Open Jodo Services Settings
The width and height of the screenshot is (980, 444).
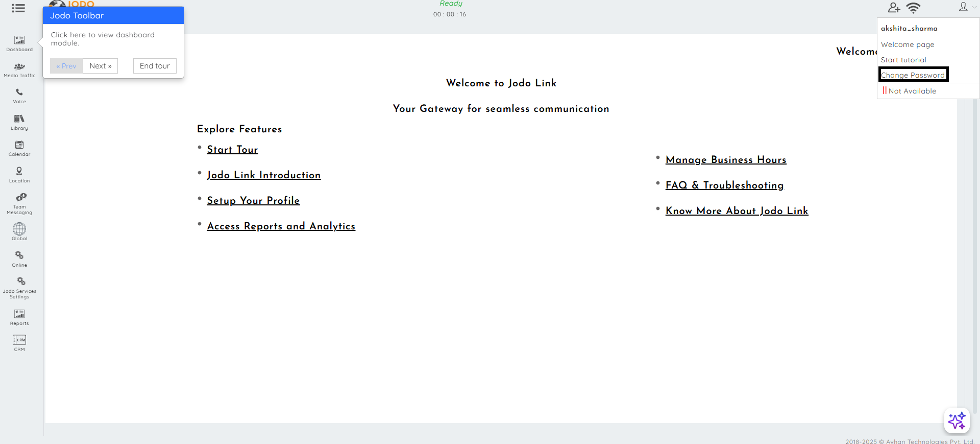(x=19, y=288)
